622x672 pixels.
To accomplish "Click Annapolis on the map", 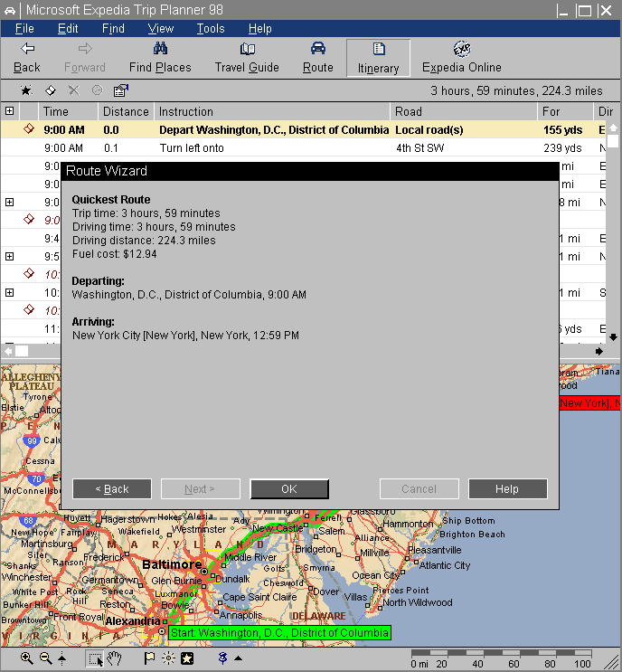I will pos(240,615).
